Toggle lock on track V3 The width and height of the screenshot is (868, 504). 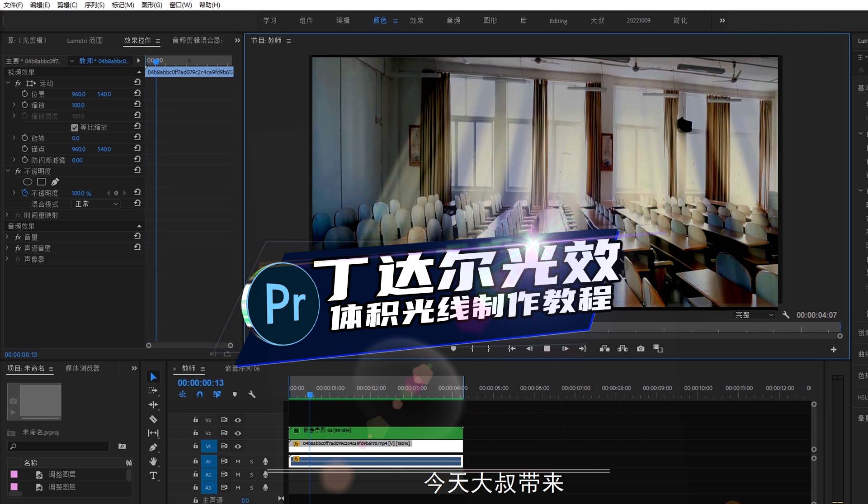(x=195, y=420)
